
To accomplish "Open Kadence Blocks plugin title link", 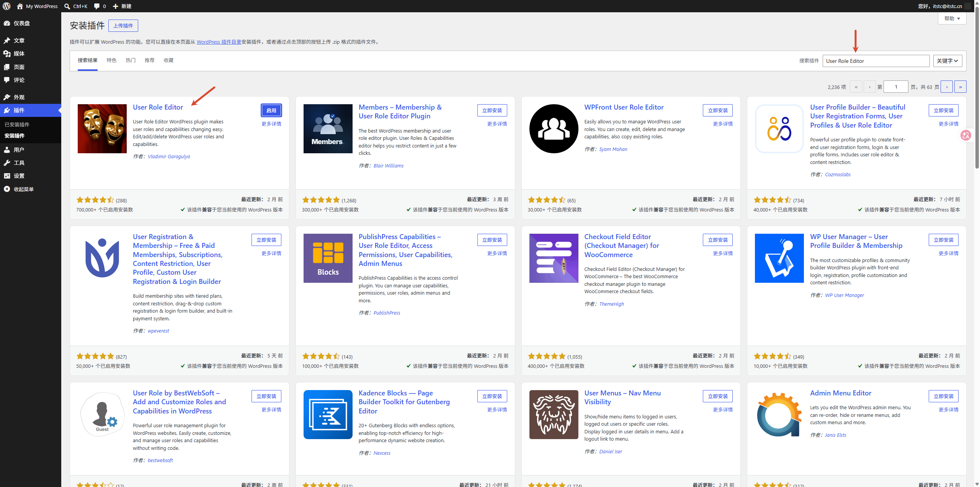I will 404,402.
